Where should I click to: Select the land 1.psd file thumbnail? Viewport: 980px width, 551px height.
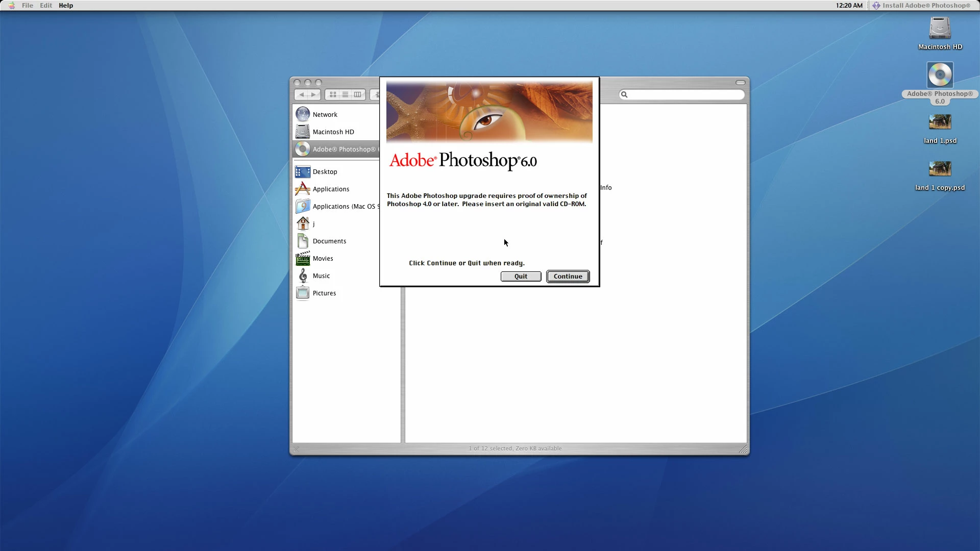click(940, 122)
